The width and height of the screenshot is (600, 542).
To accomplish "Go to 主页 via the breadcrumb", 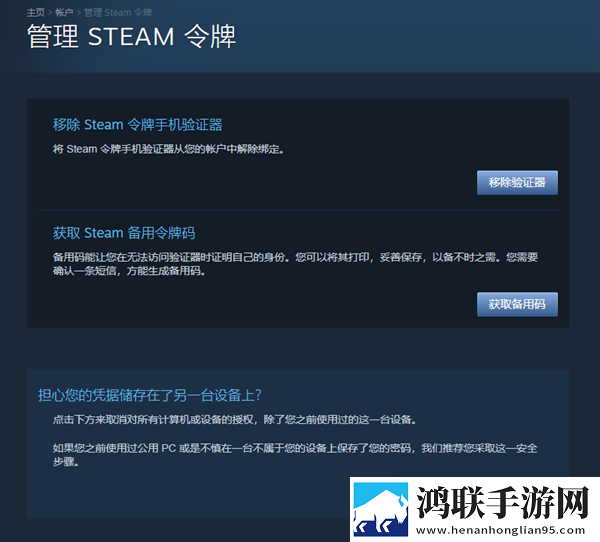I will [36, 13].
